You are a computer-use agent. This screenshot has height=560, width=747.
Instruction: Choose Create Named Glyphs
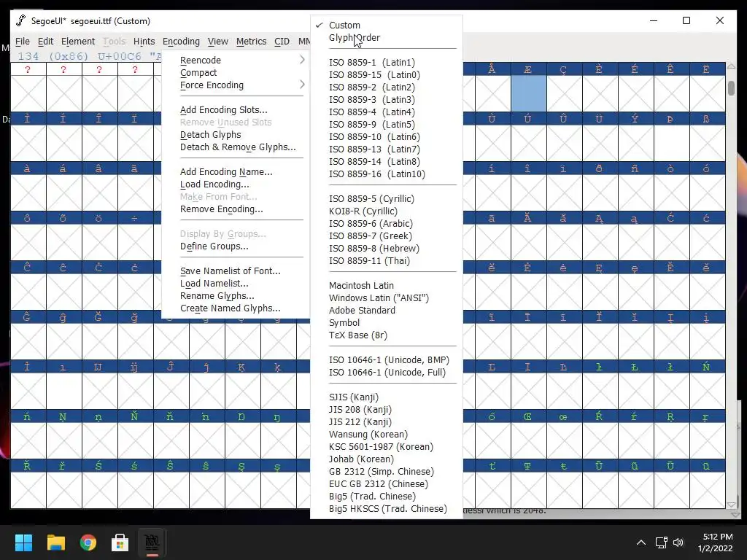pyautogui.click(x=230, y=308)
